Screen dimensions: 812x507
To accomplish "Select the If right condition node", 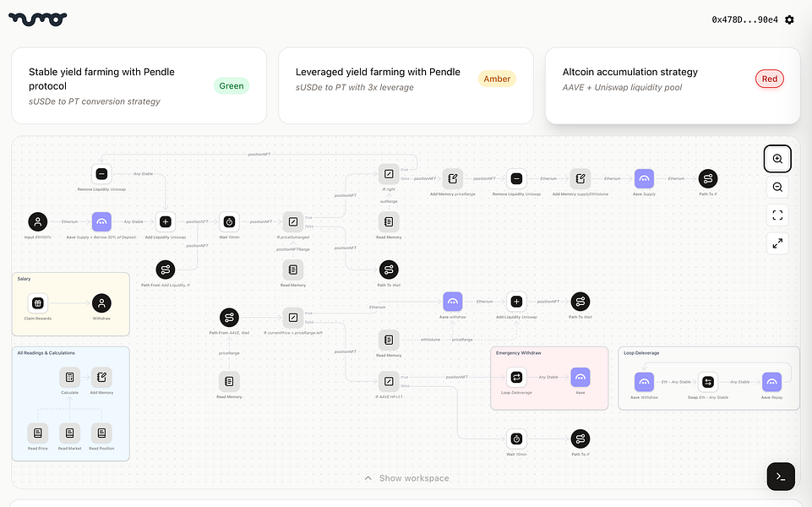I will pyautogui.click(x=389, y=174).
